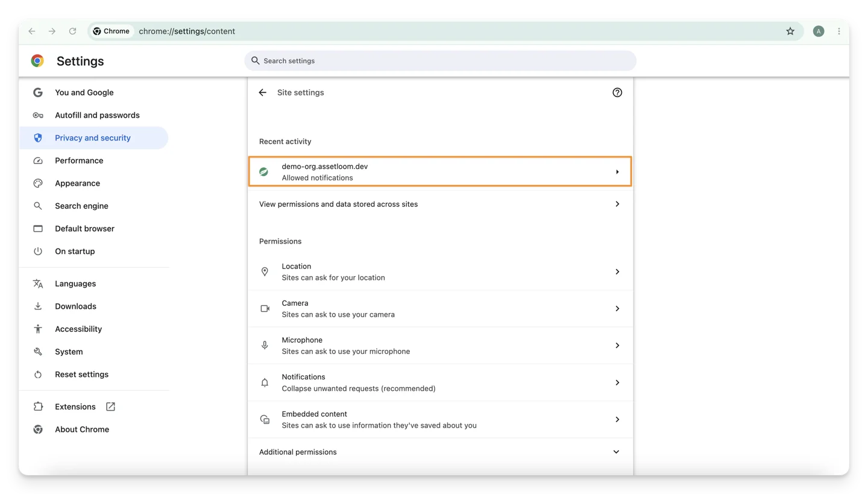Click the Accessibility person icon
Viewport: 868px width, 494px height.
[x=38, y=329]
